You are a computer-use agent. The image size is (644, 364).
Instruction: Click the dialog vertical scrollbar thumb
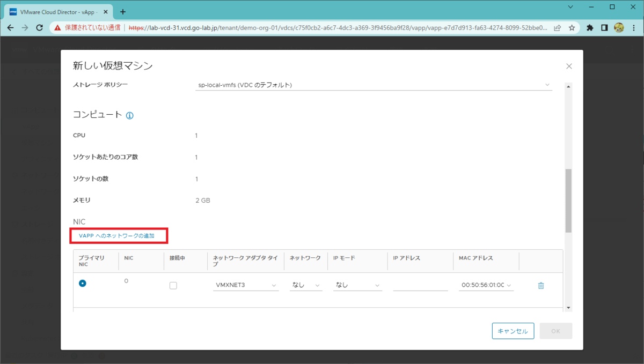click(x=568, y=200)
